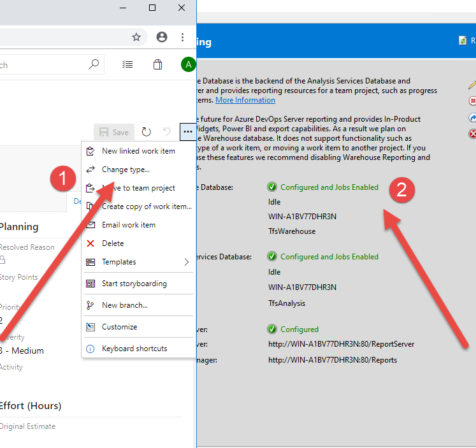Screen dimensions: 476x448
Task: Select New linked work item
Action: 138,151
